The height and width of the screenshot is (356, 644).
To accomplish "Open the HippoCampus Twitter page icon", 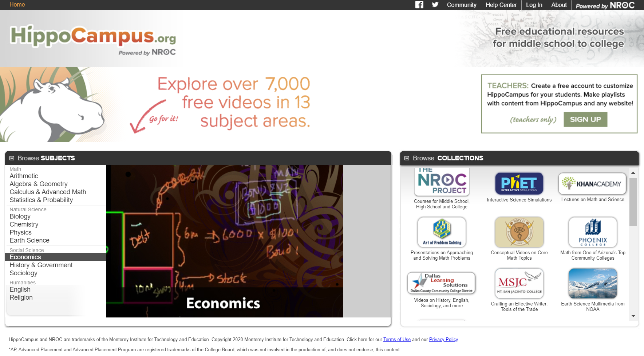I will coord(435,5).
